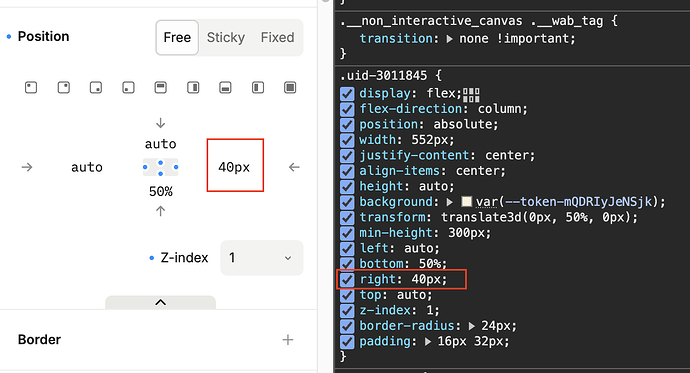
Task: Click the none !important transition value
Action: [x=514, y=39]
